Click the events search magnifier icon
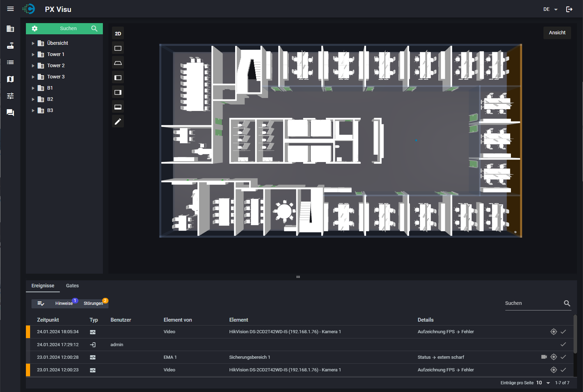 click(567, 303)
